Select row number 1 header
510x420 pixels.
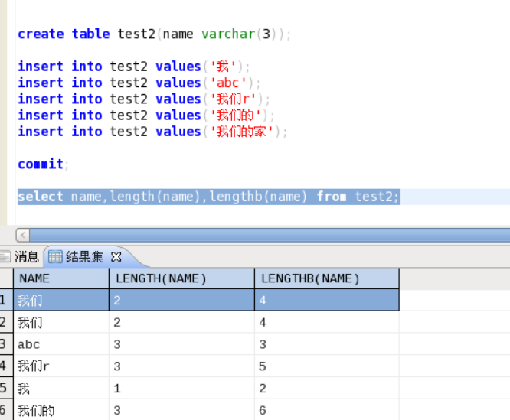tap(5, 301)
